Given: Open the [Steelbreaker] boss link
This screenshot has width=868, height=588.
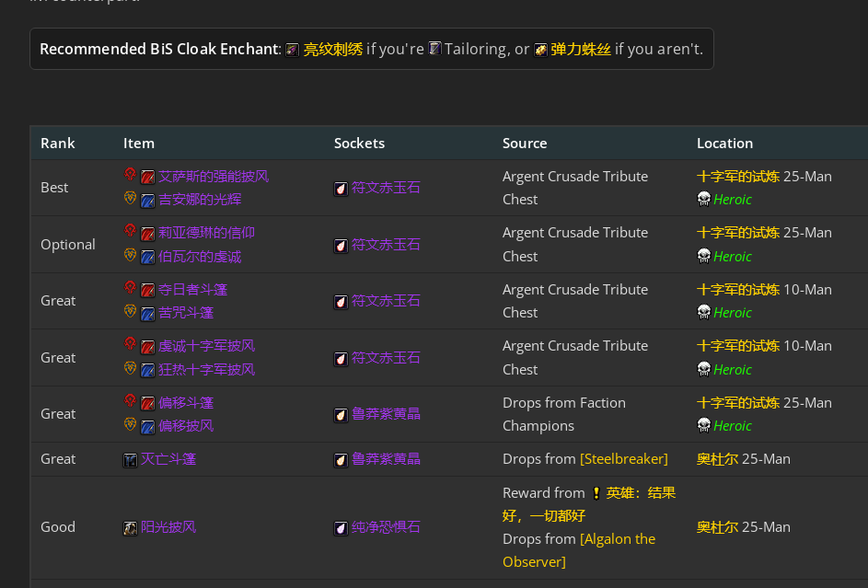Looking at the screenshot, I should [624, 459].
